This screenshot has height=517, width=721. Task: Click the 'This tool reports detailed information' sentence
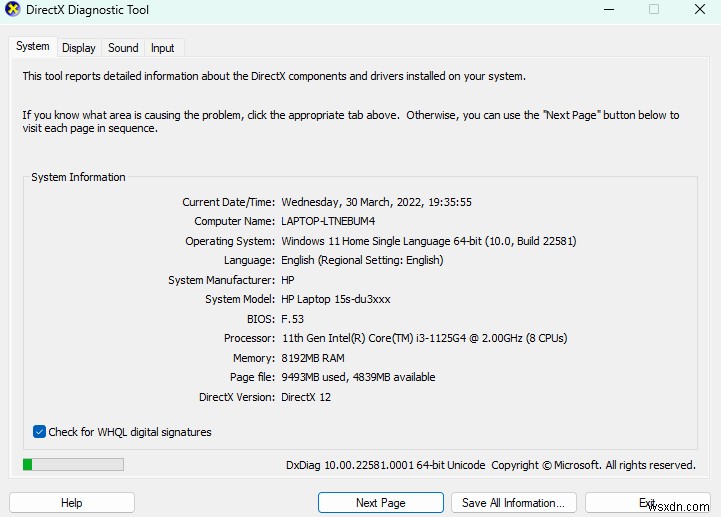(274, 76)
